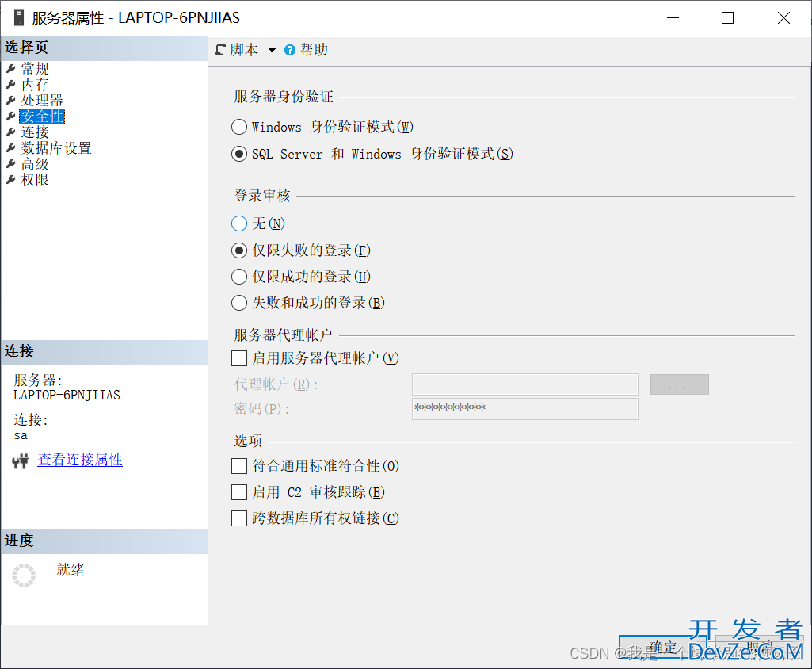
Task: Click the server icon in the title bar
Action: (x=19, y=17)
